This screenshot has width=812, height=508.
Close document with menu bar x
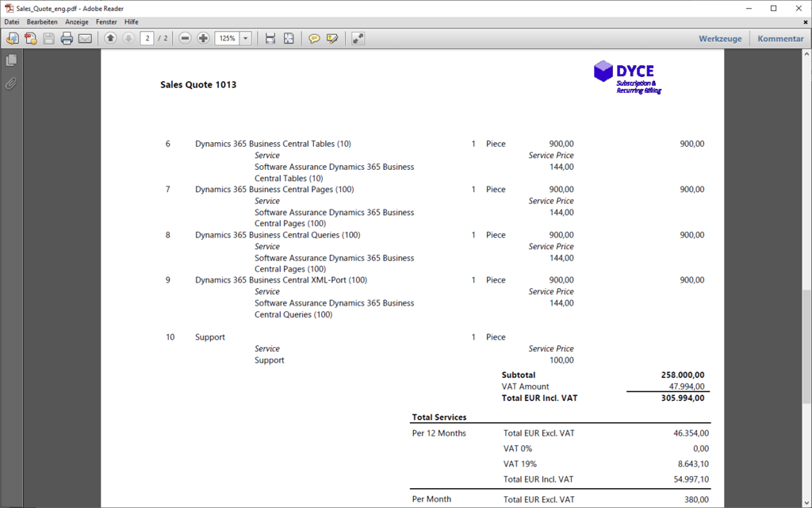(806, 21)
